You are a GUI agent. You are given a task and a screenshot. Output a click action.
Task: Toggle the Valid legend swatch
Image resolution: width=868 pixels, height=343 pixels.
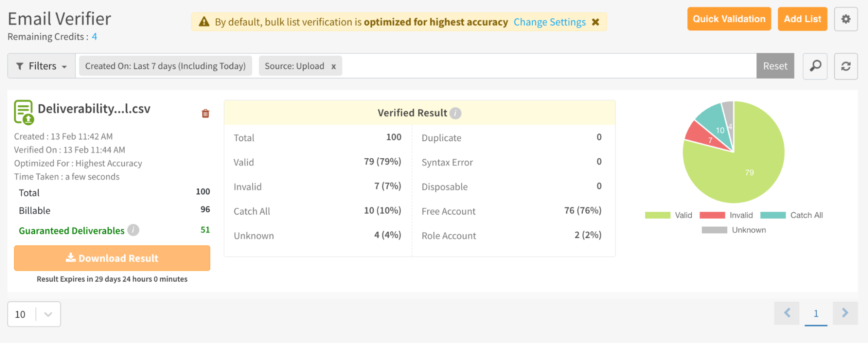[x=657, y=215]
